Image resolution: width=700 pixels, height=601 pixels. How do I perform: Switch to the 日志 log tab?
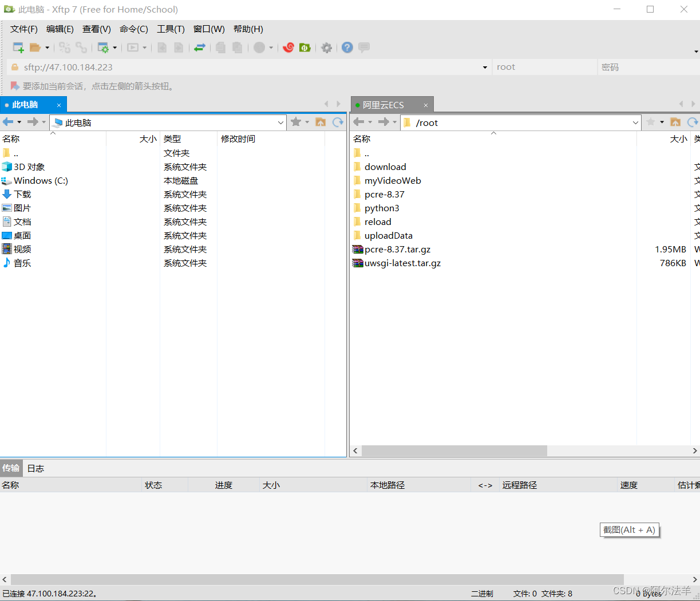point(35,468)
